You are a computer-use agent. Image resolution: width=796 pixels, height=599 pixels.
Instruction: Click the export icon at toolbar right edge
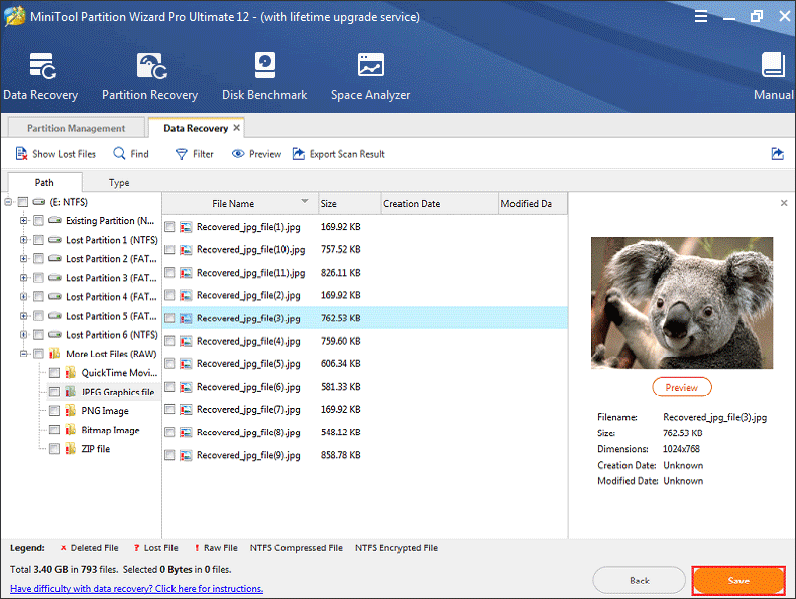click(777, 153)
